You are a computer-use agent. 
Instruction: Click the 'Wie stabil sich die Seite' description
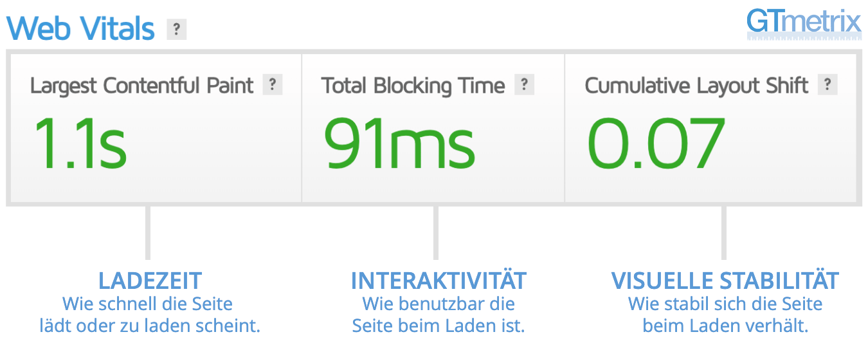[x=725, y=304]
